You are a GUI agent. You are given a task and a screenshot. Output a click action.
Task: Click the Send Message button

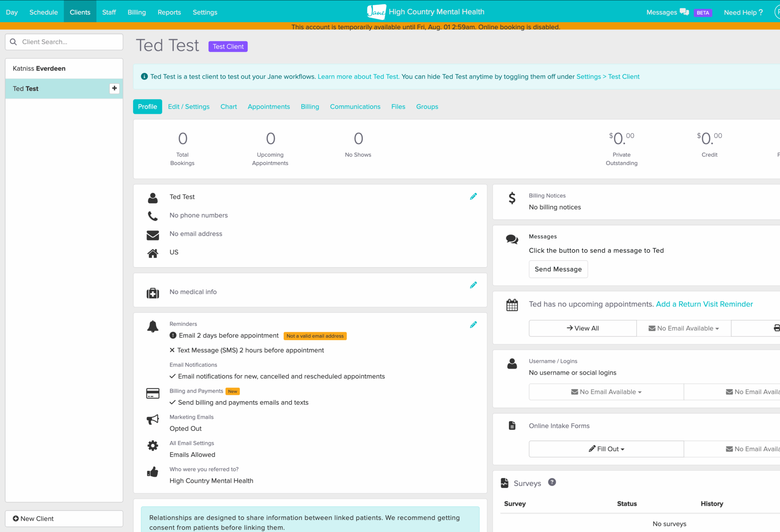coord(558,269)
